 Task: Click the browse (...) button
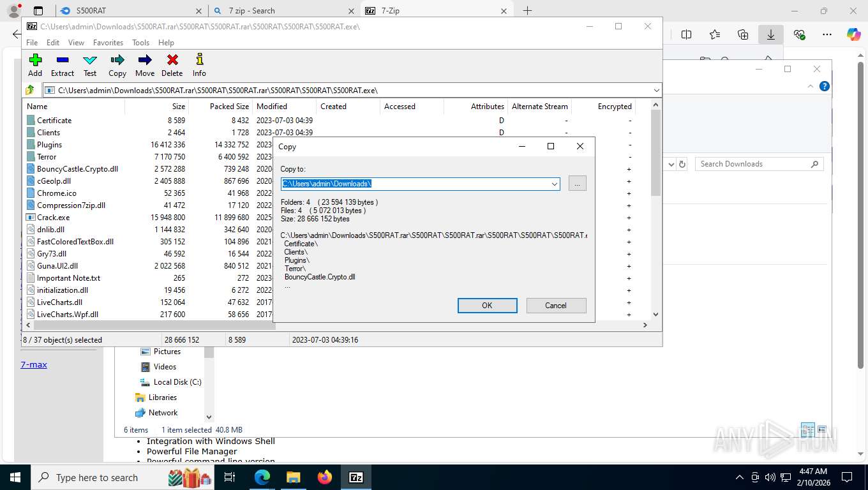click(577, 184)
